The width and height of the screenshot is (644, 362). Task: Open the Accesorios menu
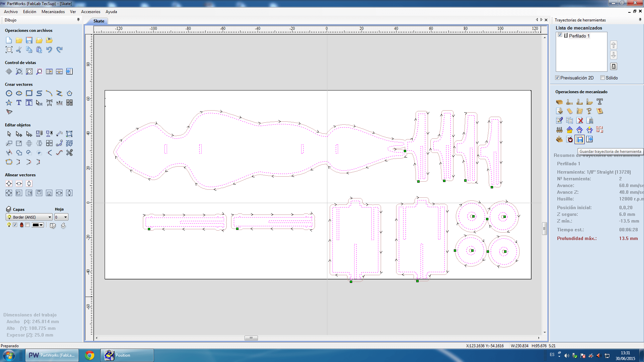(91, 11)
